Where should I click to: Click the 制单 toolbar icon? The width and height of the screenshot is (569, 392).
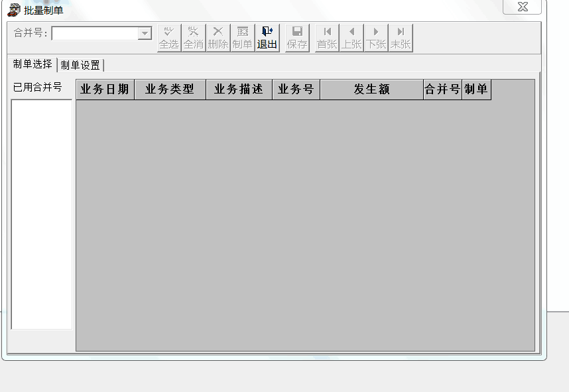tap(243, 38)
